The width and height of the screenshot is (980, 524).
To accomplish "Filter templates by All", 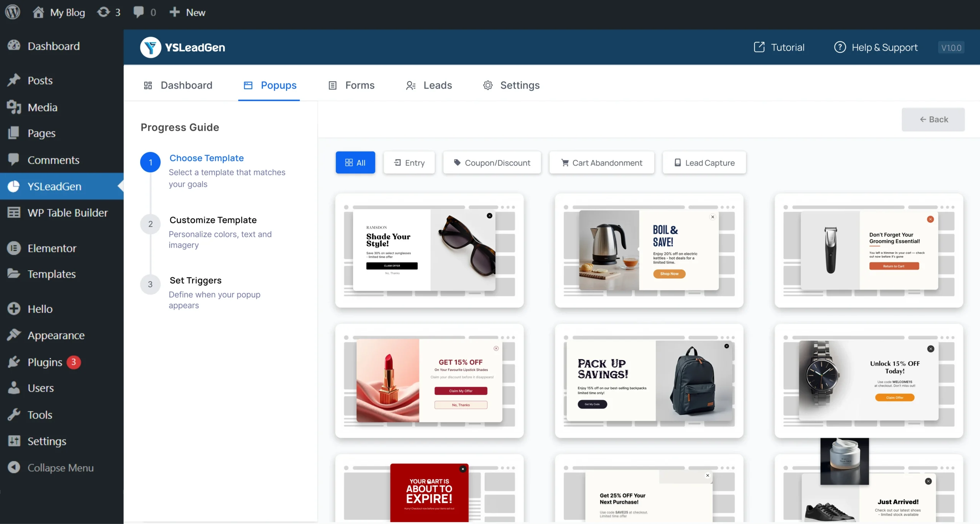I will tap(355, 163).
